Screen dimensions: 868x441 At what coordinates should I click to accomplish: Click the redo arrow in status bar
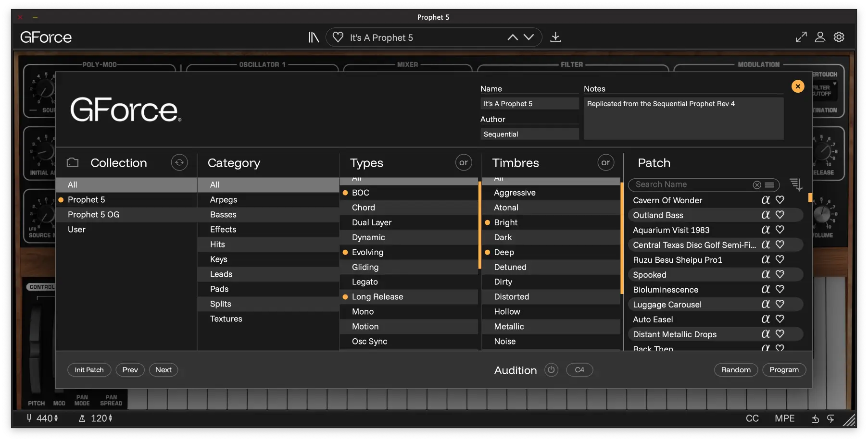pyautogui.click(x=830, y=419)
